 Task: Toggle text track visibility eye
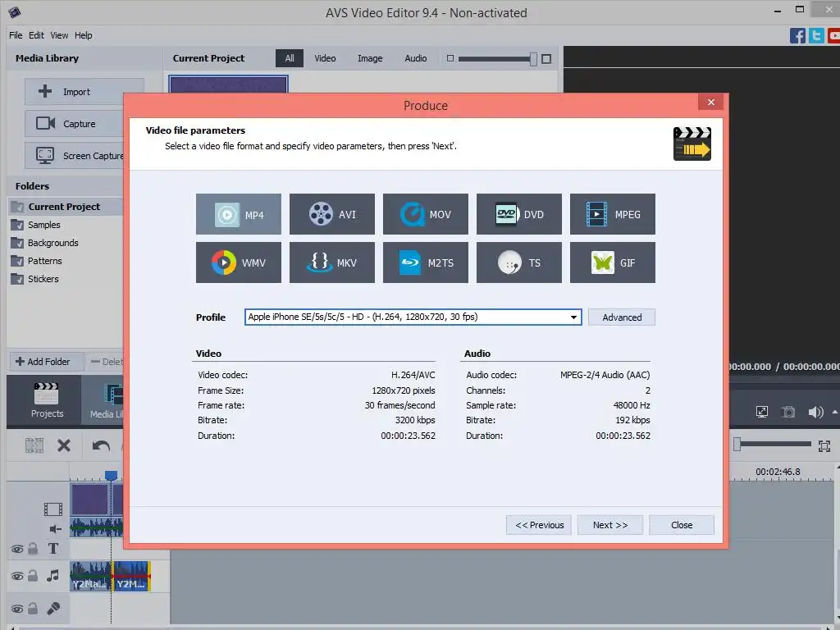point(17,549)
